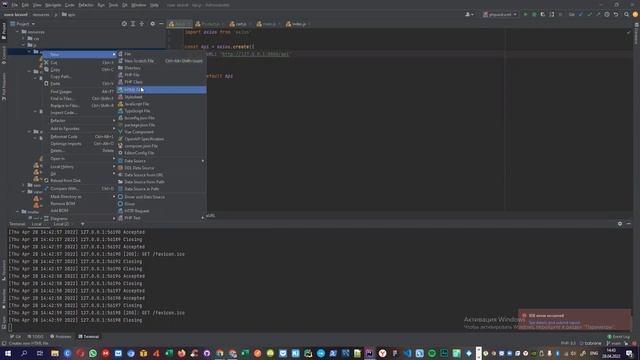
Task: Click the rollback undo arrow icon
Action: (616, 14)
